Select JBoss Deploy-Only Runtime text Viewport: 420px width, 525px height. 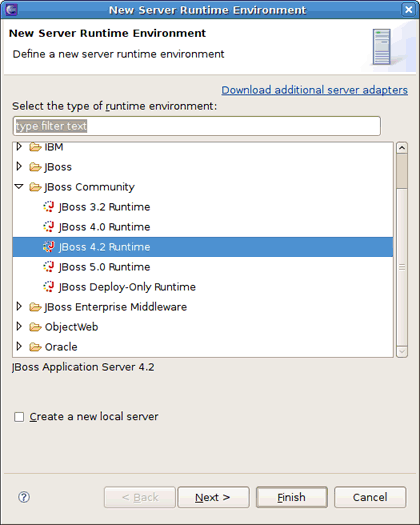(x=127, y=287)
